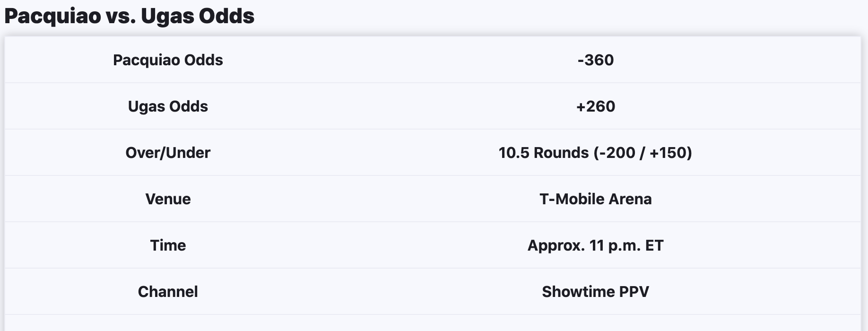Click the T-Mobile Arena venue value

pyautogui.click(x=595, y=199)
